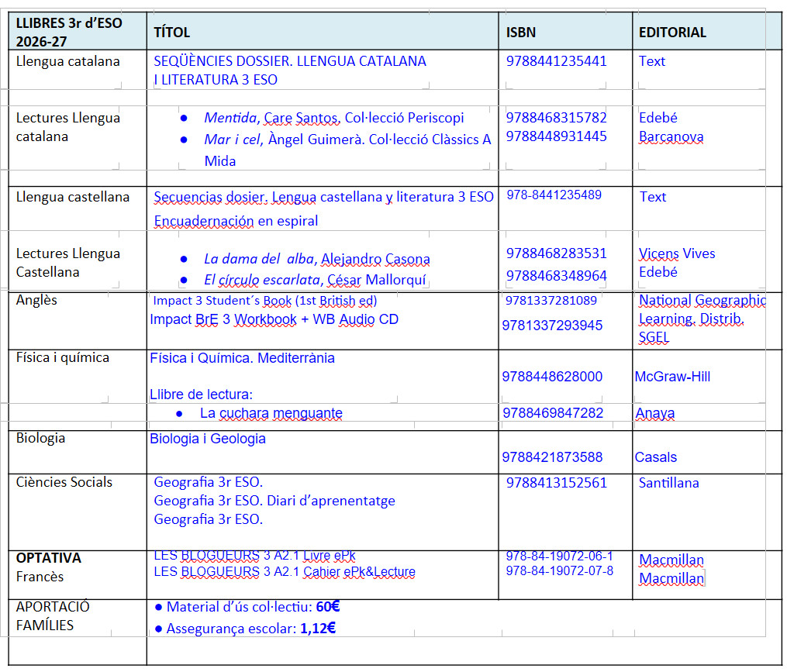Select ISBN 9781337293945

[552, 326]
